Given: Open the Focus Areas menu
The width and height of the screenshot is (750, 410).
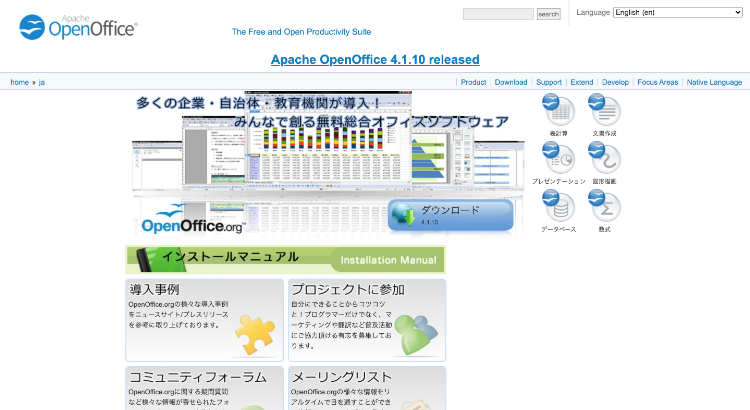Looking at the screenshot, I should pyautogui.click(x=658, y=82).
